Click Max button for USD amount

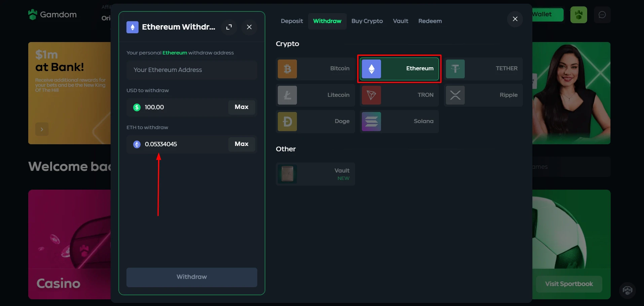pyautogui.click(x=241, y=107)
